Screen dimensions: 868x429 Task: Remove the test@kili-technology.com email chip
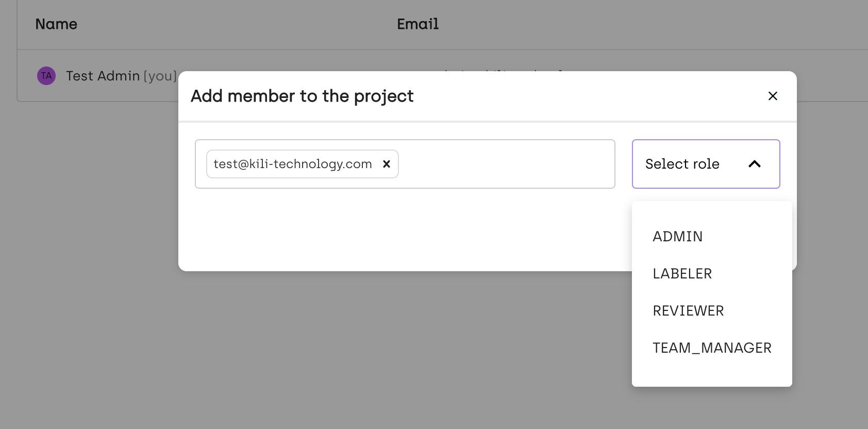pos(387,164)
